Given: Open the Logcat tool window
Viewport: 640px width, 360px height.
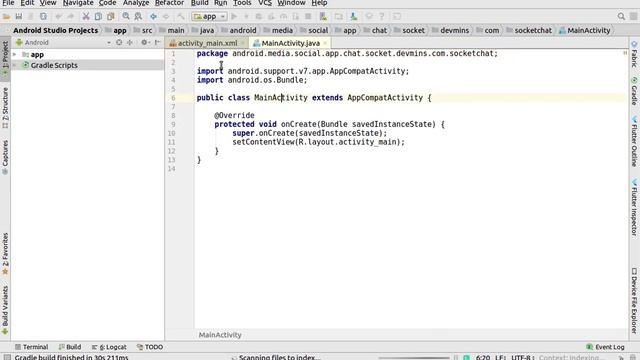Looking at the screenshot, I should tap(109, 347).
